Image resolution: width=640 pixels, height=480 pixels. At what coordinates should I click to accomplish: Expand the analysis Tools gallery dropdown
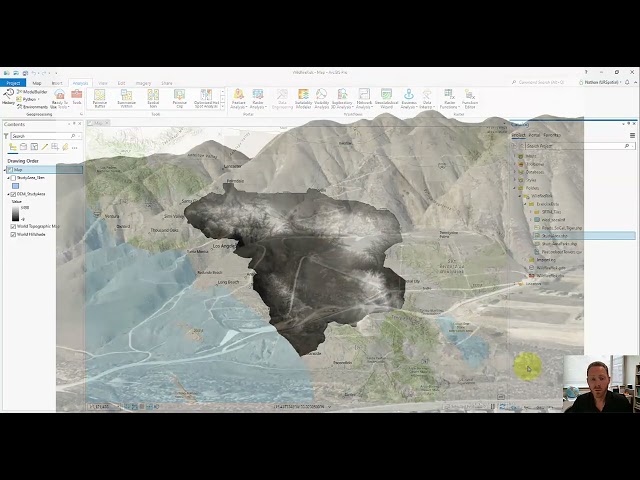pyautogui.click(x=222, y=107)
